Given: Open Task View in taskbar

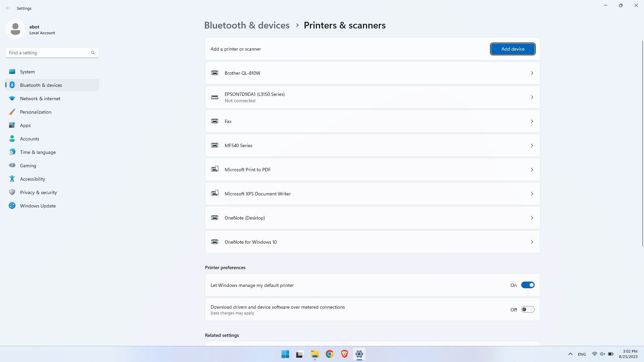Looking at the screenshot, I should (x=300, y=354).
